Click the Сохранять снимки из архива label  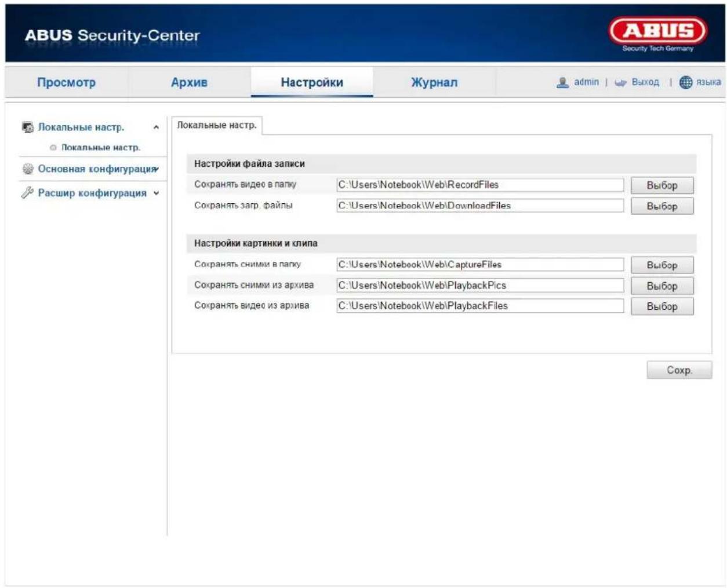point(254,285)
